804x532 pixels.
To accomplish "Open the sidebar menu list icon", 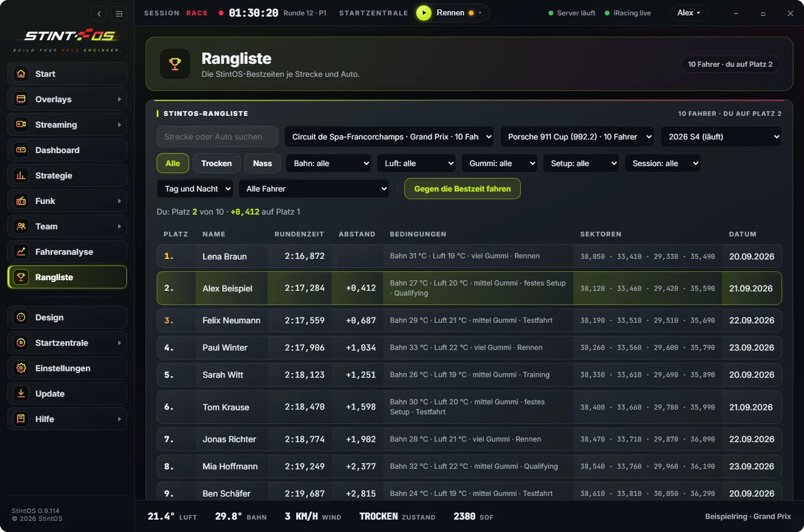I will tap(119, 14).
